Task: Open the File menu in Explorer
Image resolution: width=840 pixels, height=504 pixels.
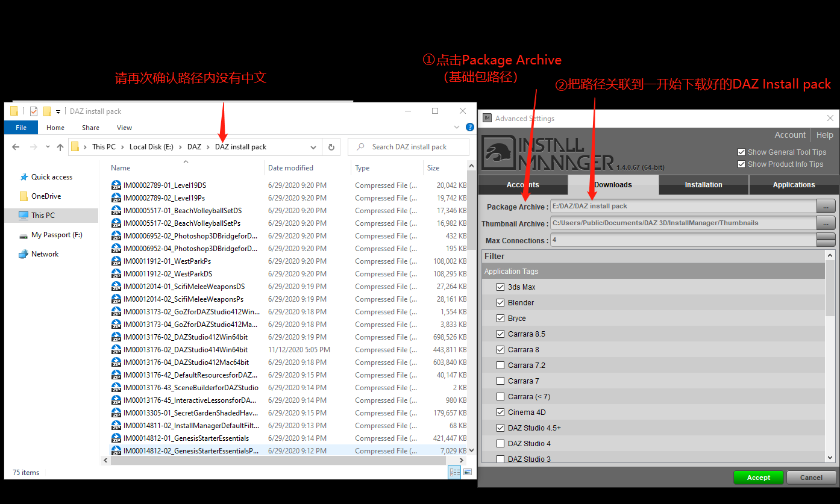Action: (21, 128)
